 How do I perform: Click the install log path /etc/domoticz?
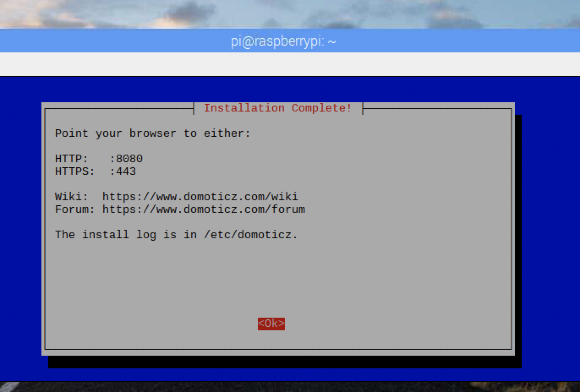tap(251, 235)
